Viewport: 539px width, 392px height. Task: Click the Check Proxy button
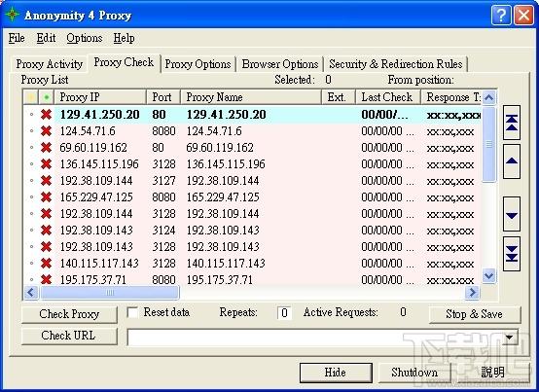(69, 314)
